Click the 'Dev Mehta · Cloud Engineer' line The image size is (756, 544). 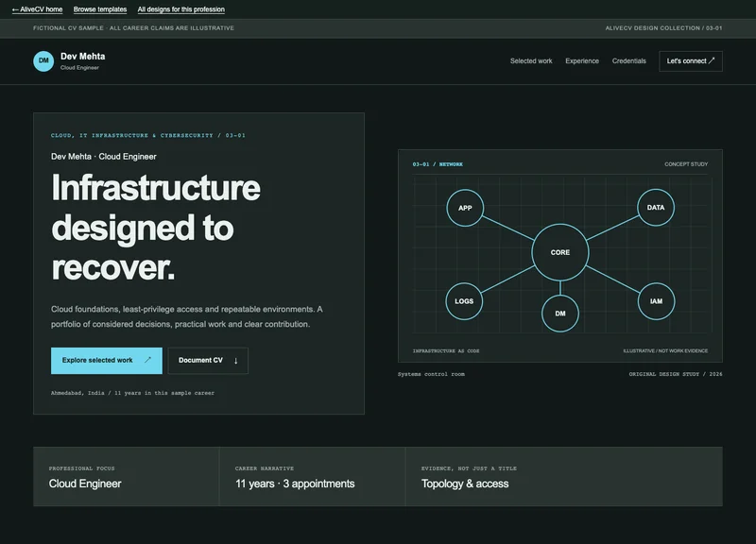click(x=104, y=157)
